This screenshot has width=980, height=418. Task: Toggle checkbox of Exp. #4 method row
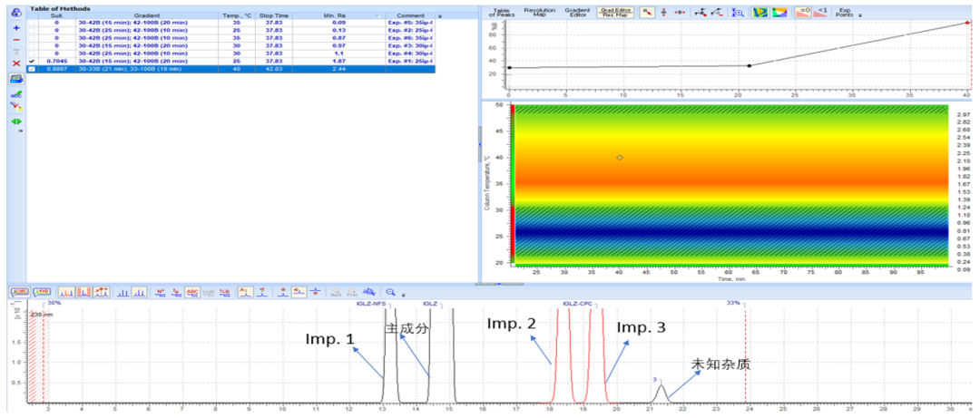(31, 53)
